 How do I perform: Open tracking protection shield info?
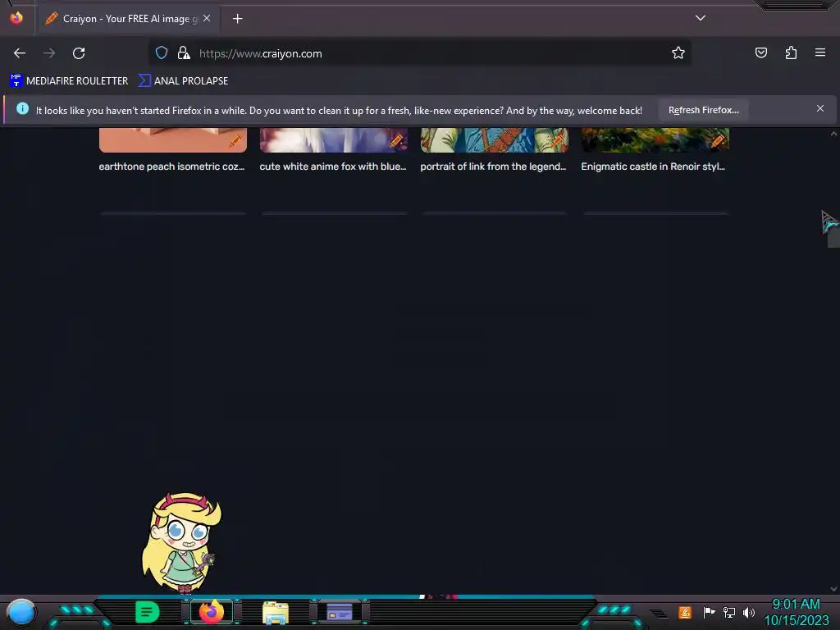coord(162,52)
